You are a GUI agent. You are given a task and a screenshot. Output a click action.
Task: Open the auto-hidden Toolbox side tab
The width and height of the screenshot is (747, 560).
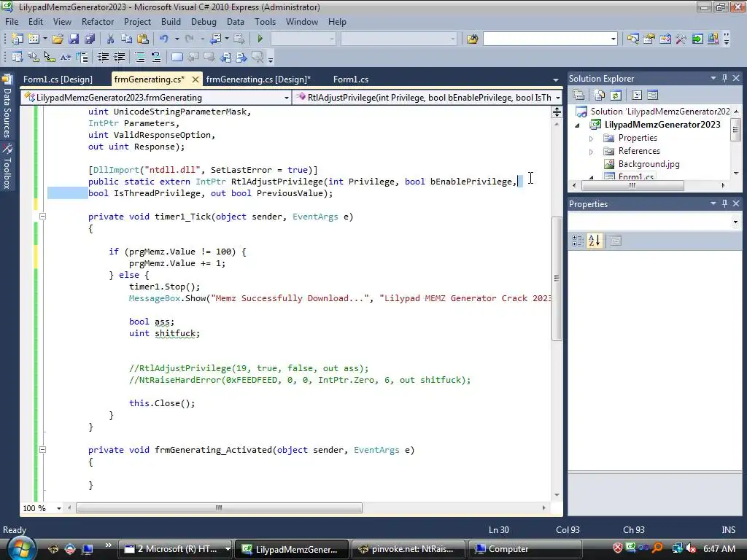7,167
